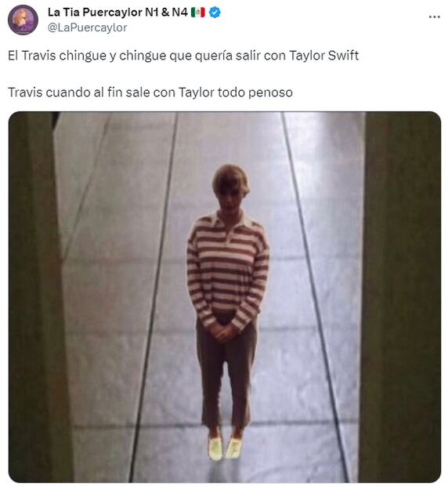
Task: Visit the @LaPuercaylor handle link
Action: 87,27
